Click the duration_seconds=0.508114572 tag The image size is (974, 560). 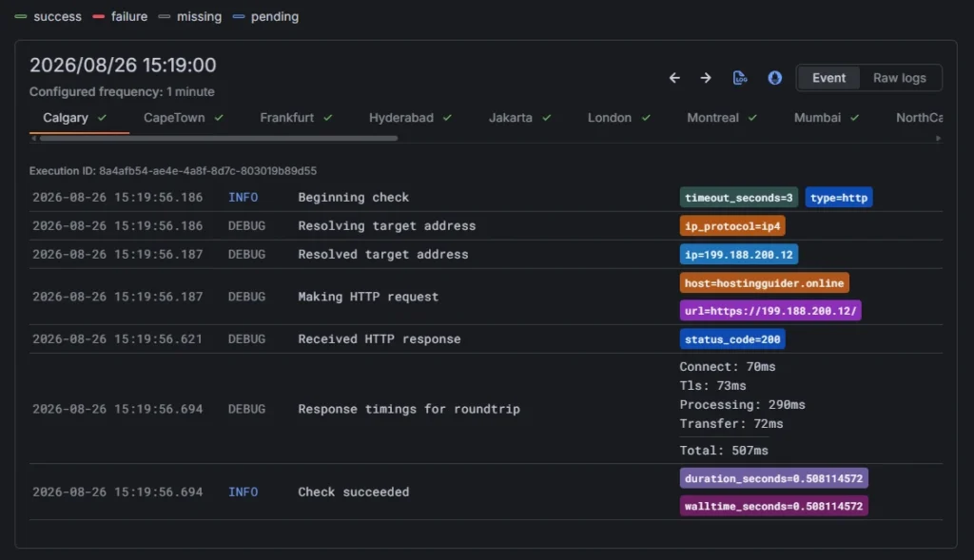773,478
